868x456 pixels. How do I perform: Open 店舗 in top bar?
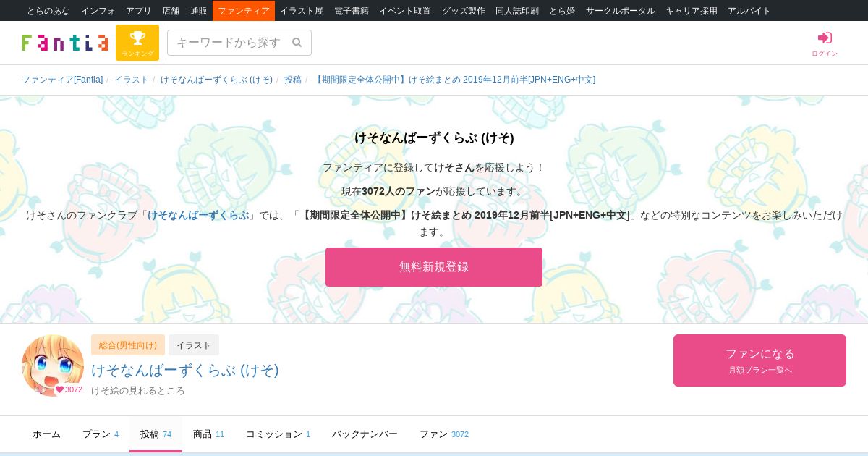click(x=171, y=11)
